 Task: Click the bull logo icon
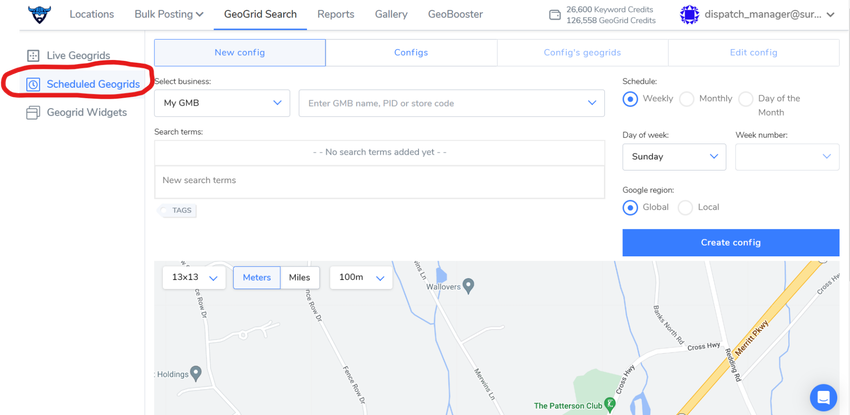39,15
